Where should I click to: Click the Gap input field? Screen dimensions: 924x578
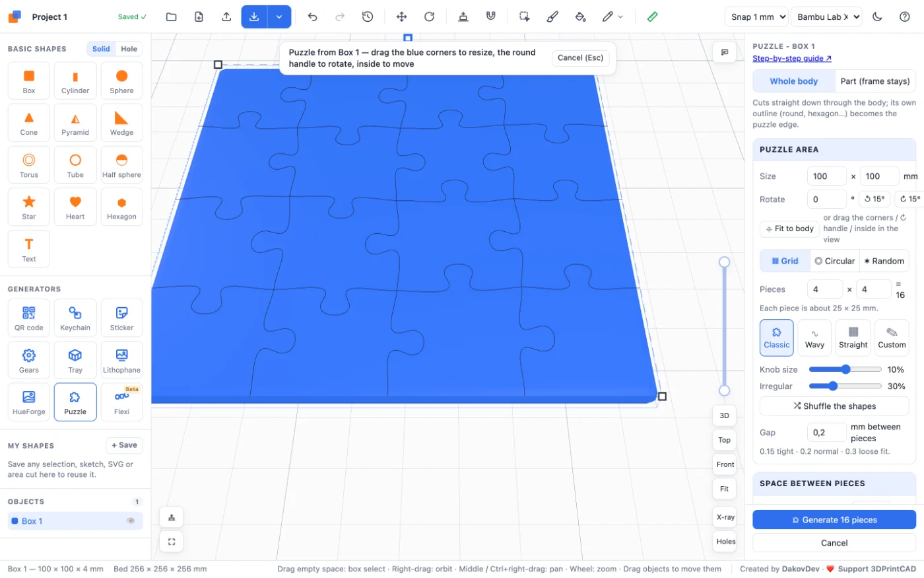click(826, 433)
